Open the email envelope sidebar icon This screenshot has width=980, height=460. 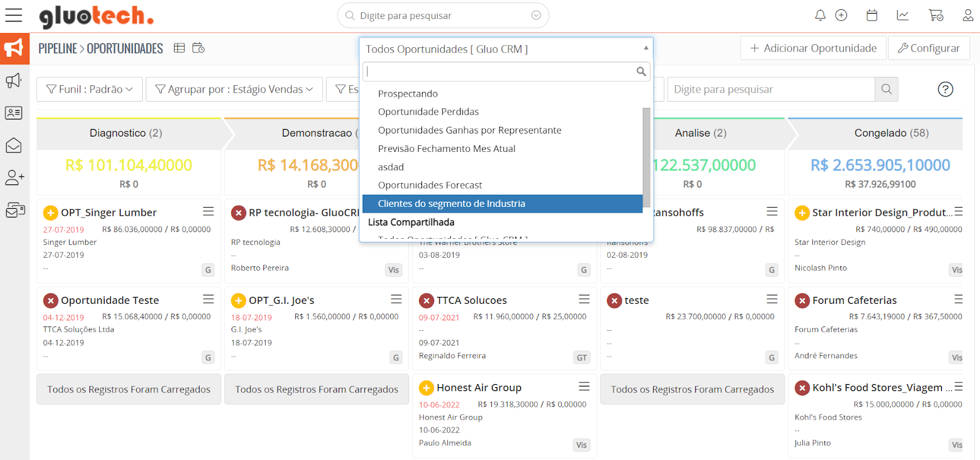[x=14, y=145]
